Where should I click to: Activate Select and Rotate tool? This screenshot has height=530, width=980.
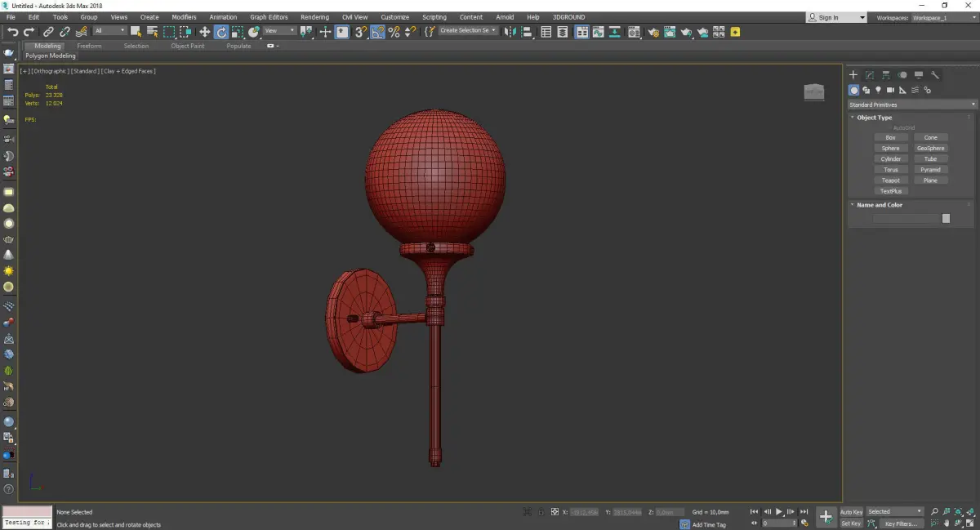click(221, 32)
